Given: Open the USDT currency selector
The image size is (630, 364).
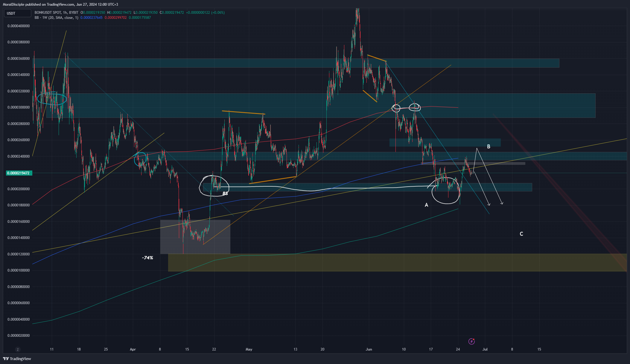Looking at the screenshot, I should pos(17,13).
